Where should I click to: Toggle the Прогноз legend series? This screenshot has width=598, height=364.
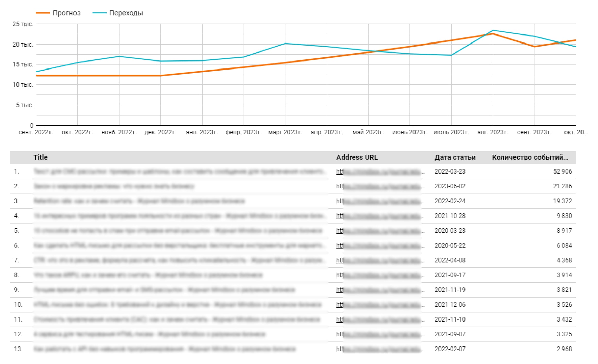pyautogui.click(x=58, y=13)
